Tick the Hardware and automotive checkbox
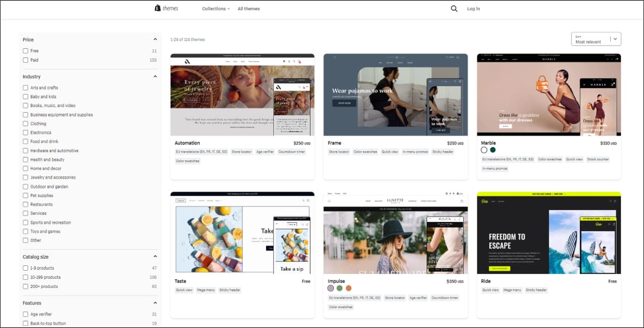This screenshot has width=644, height=328. [x=25, y=151]
